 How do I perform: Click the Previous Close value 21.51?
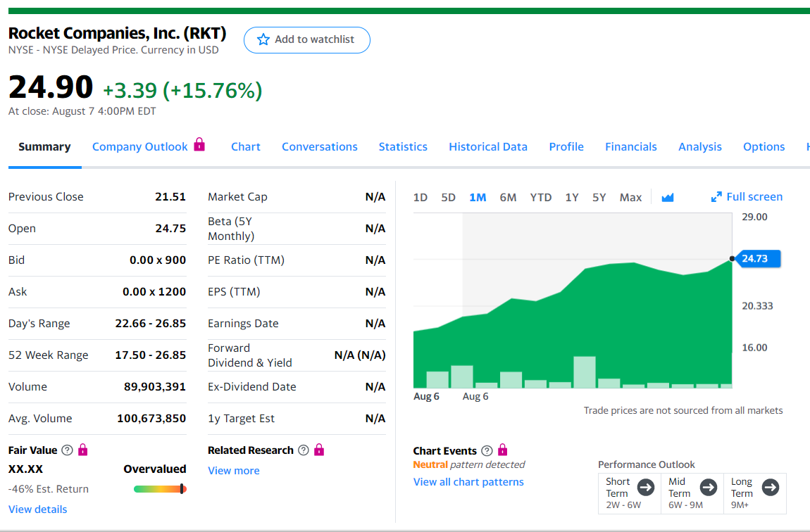pyautogui.click(x=170, y=196)
